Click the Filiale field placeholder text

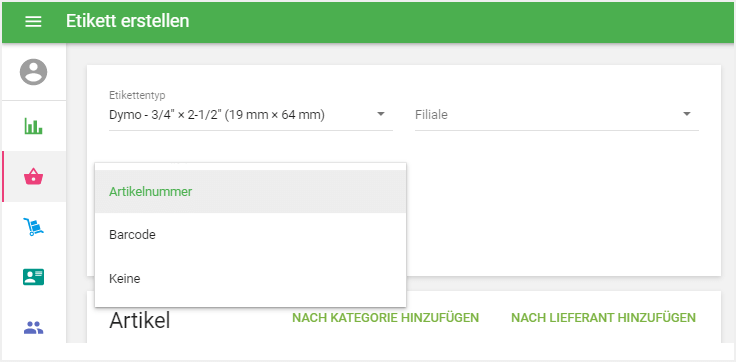[431, 115]
